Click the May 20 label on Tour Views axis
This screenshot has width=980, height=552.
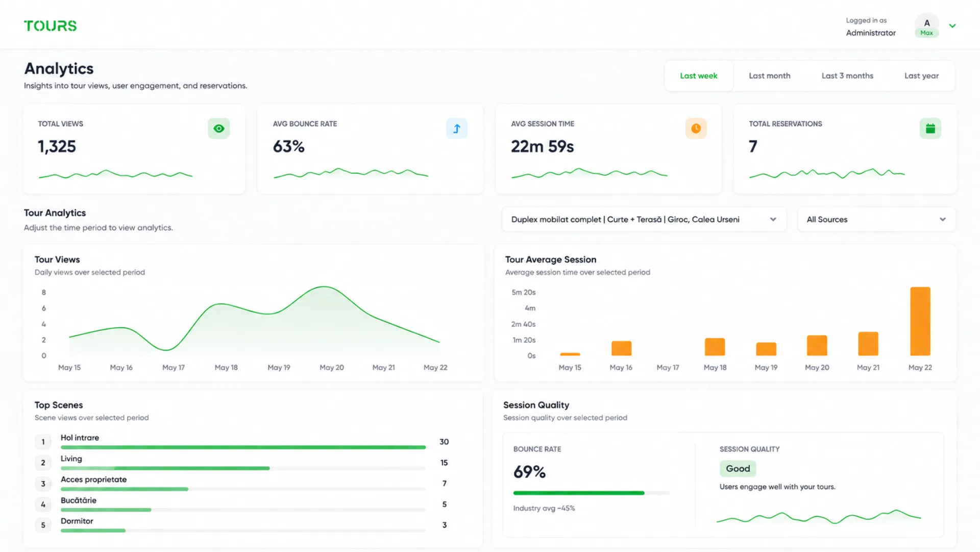click(332, 368)
